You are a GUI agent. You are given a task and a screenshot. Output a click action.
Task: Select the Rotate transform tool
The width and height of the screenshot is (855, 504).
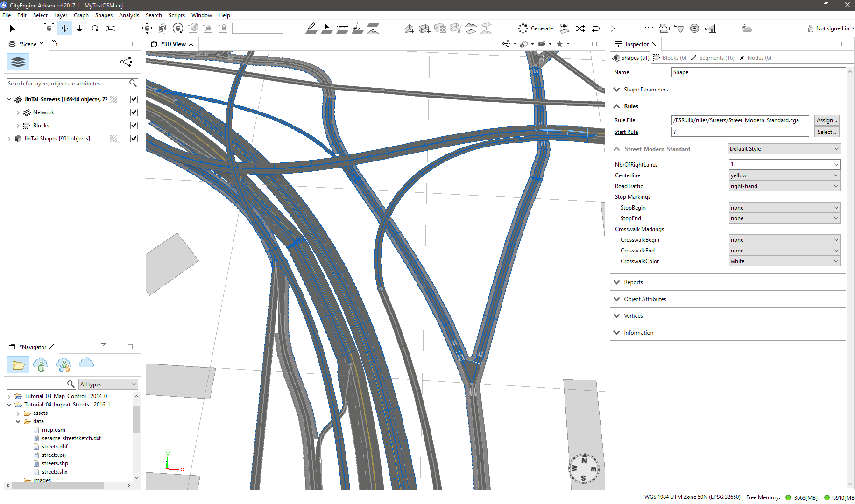point(178,28)
